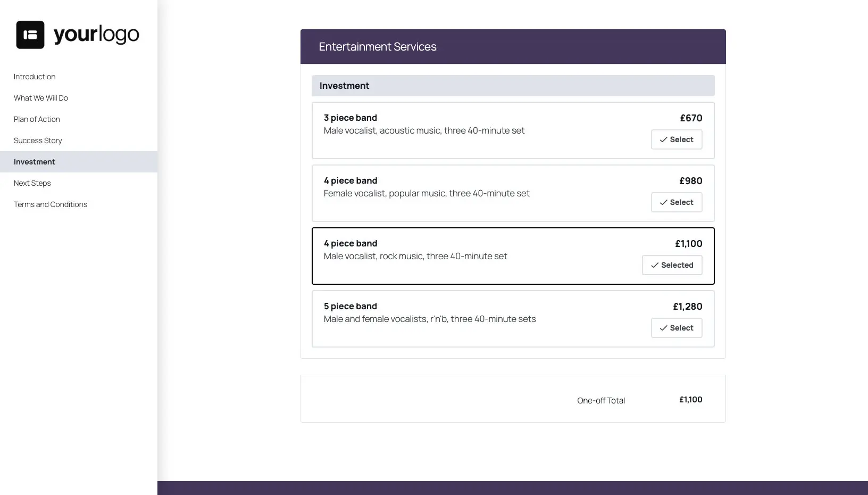Click the checkmark inside 4 piece band Select button
Screen dimensions: 868x495
pyautogui.click(x=663, y=202)
